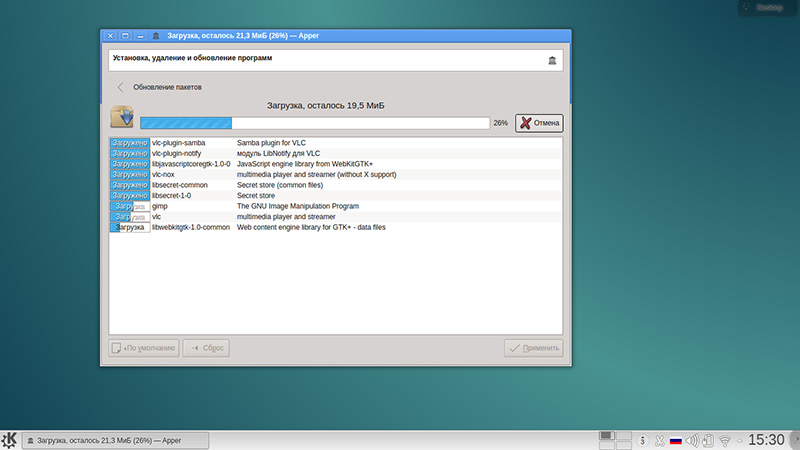Go back using the arrow beside Обновление пакетов
The image size is (800, 450).
(x=120, y=87)
